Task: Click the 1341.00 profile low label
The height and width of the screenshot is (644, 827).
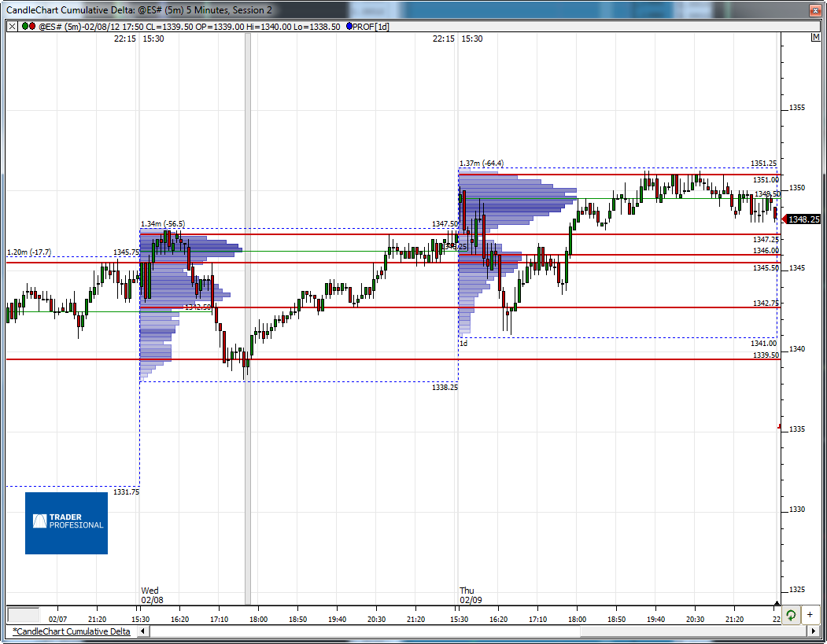Action: click(763, 344)
